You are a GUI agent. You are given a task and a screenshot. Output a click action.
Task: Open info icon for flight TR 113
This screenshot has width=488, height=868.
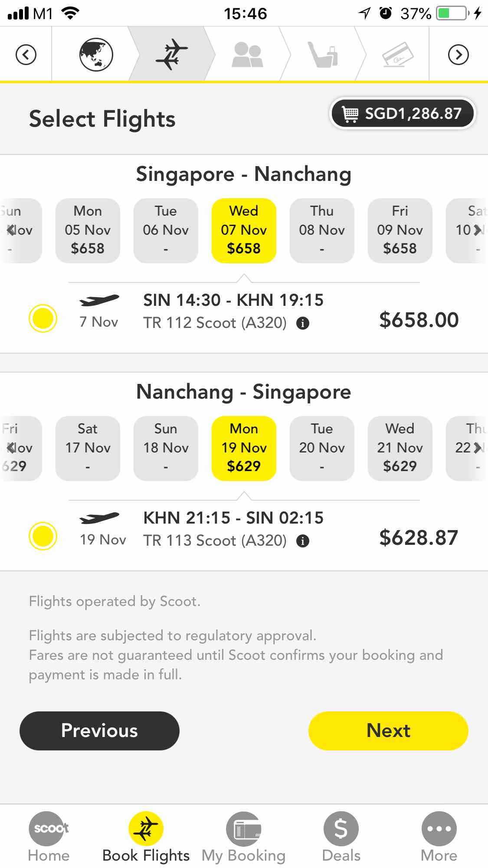[x=302, y=541]
